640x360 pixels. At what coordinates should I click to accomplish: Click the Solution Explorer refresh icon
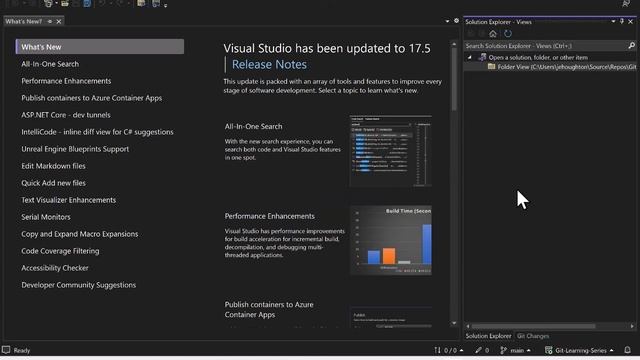coord(508,34)
